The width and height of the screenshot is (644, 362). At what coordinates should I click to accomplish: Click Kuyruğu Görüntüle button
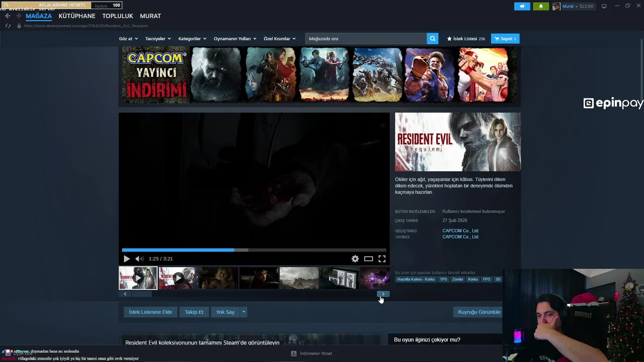(479, 312)
